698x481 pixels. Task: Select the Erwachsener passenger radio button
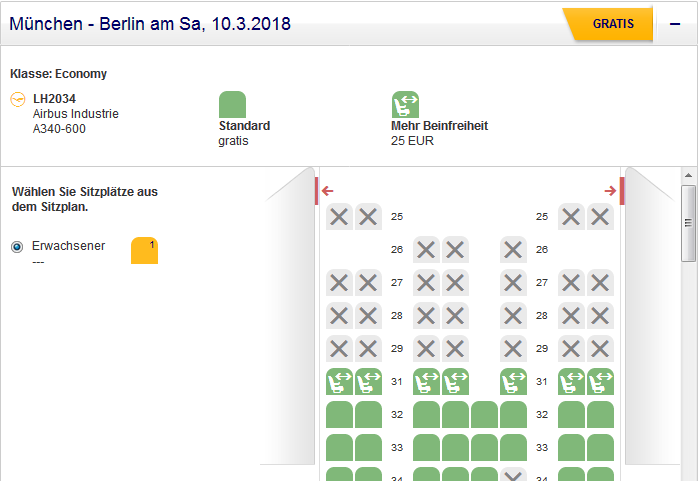pos(17,247)
